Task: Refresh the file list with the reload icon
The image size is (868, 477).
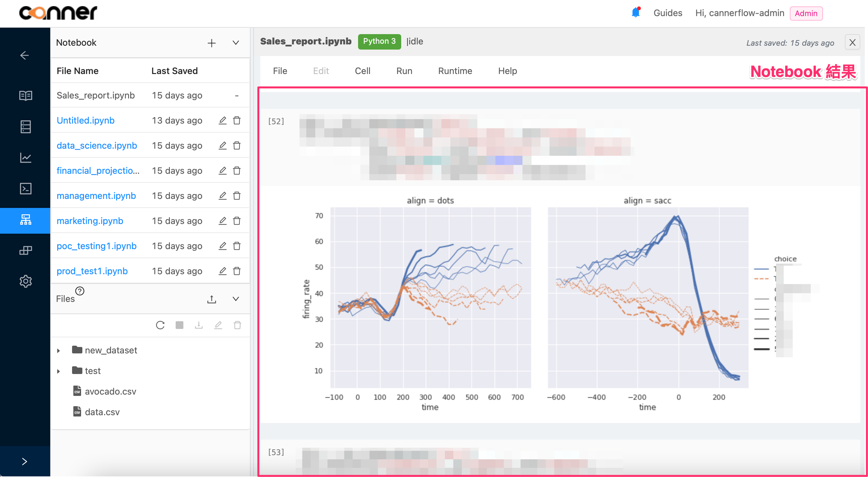Action: click(160, 325)
